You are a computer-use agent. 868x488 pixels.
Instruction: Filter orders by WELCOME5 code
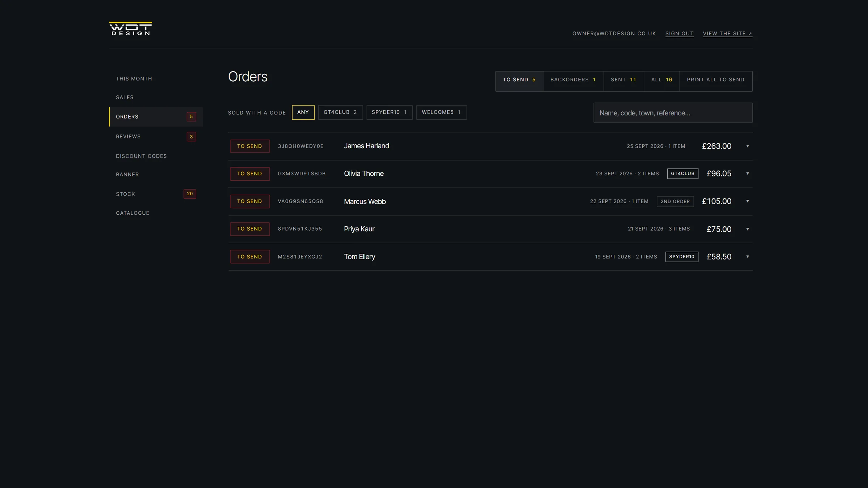pos(441,112)
